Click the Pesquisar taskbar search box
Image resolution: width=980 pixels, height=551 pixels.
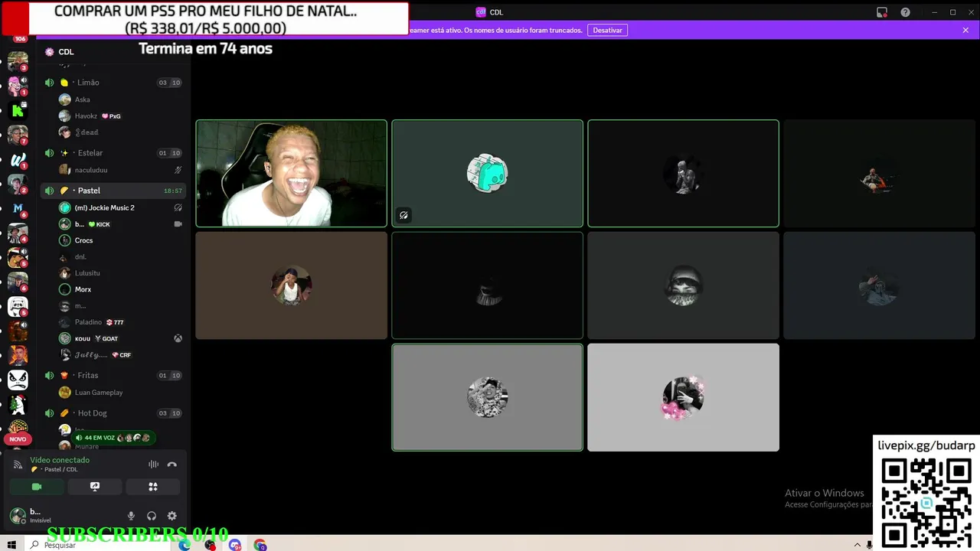(100, 545)
